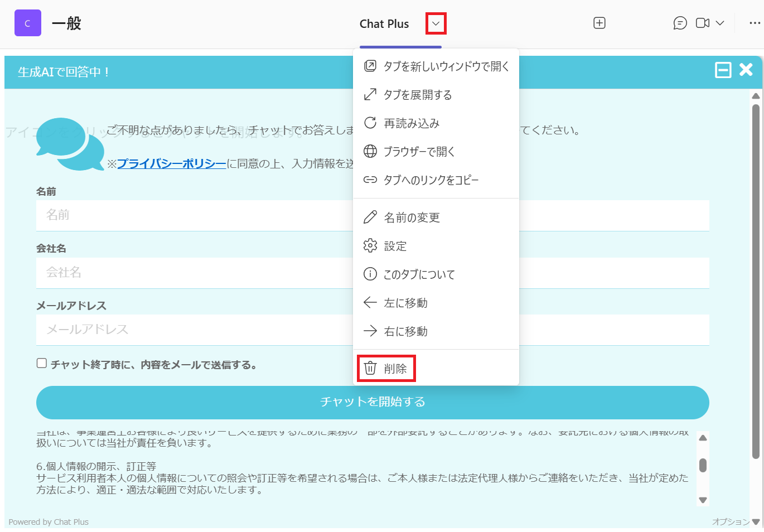Click the policy text scrollbar thumb
This screenshot has width=764, height=532.
[703, 465]
